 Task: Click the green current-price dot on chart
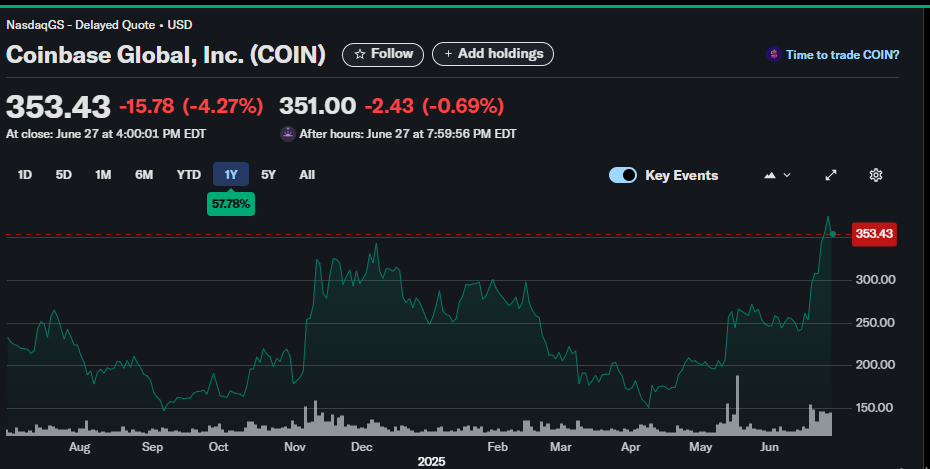click(x=833, y=234)
